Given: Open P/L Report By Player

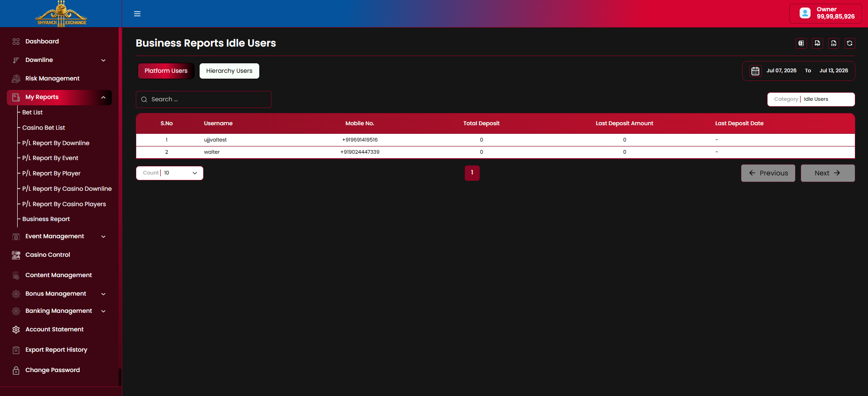Looking at the screenshot, I should point(51,174).
